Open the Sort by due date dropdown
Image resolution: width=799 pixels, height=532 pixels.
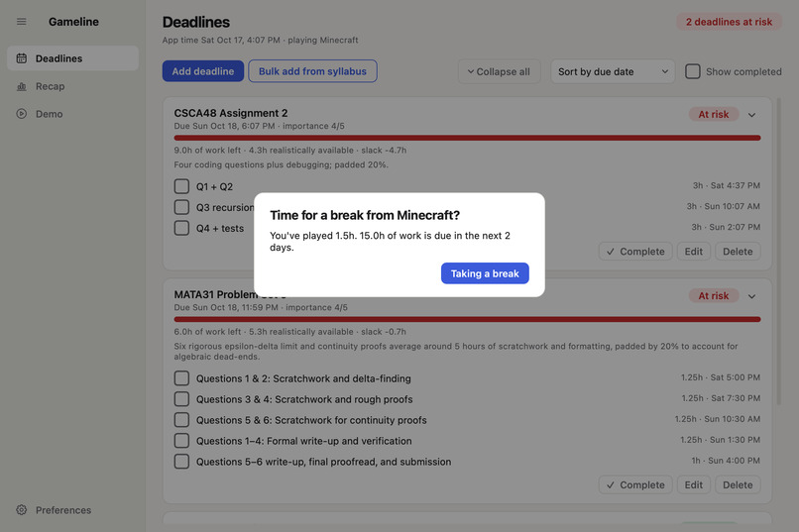pos(613,71)
